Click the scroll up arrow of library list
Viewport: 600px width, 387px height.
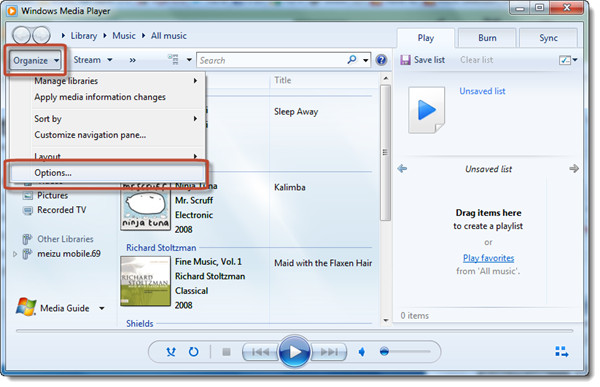386,78
